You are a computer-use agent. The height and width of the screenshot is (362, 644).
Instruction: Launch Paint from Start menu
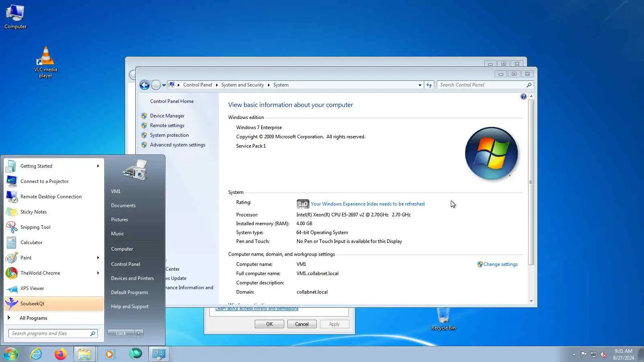(54, 258)
